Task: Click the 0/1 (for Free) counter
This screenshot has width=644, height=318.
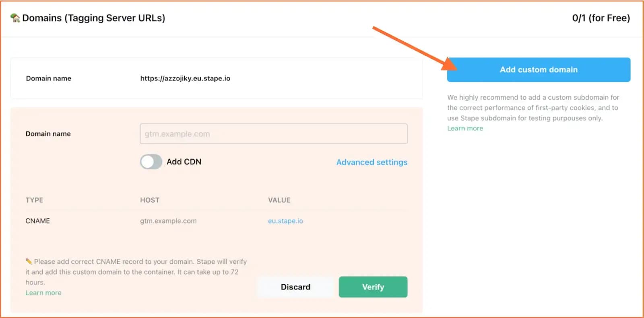Action: coord(601,18)
